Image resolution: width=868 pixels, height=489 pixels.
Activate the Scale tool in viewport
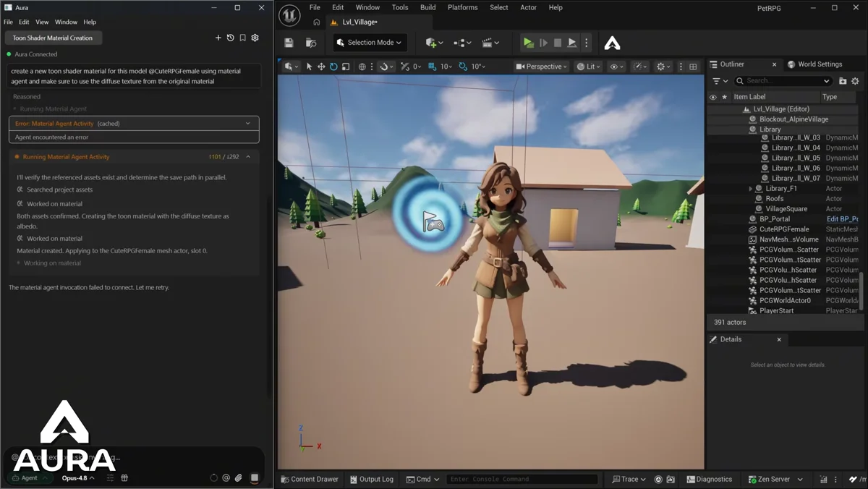pos(346,67)
